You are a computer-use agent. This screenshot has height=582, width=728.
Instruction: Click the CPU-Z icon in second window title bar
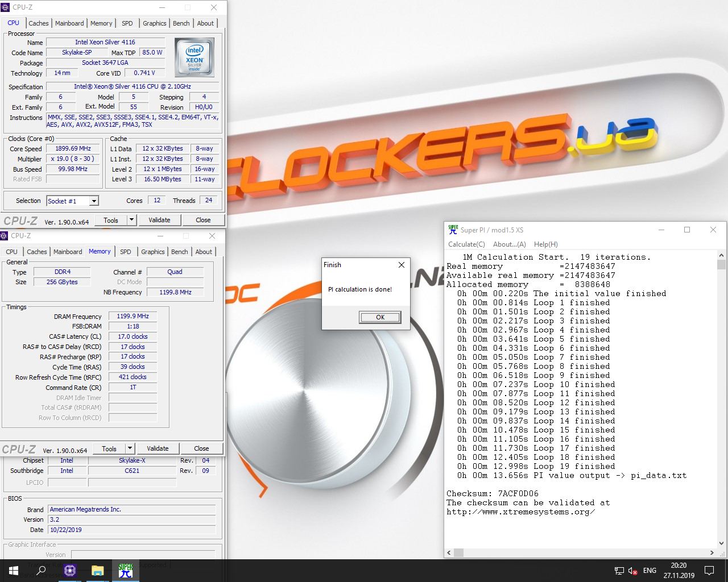[4, 236]
